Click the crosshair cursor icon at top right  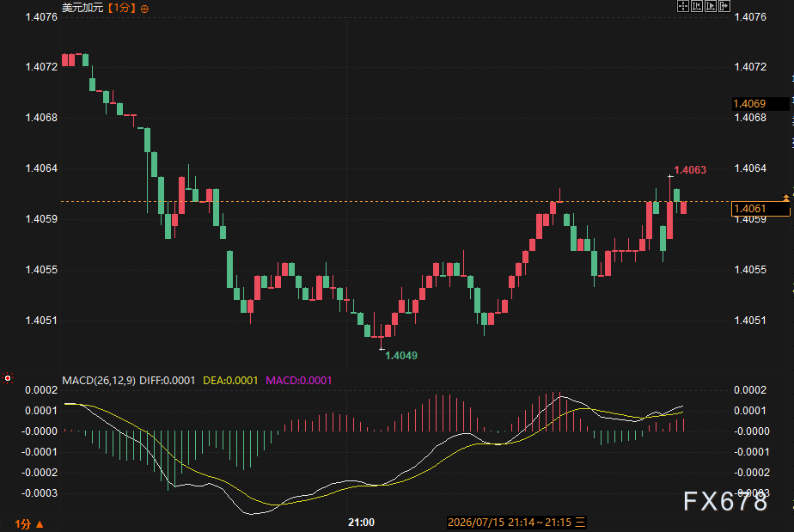coord(683,6)
